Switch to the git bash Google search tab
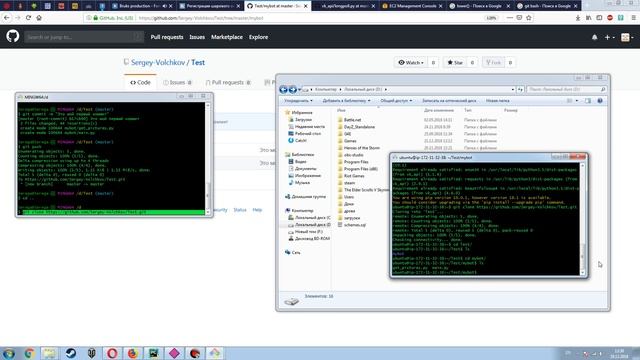Screen dimensions: 640x360 547,6
